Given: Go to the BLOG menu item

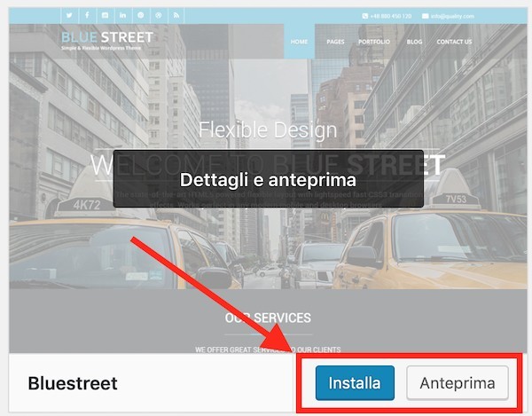Looking at the screenshot, I should 414,42.
